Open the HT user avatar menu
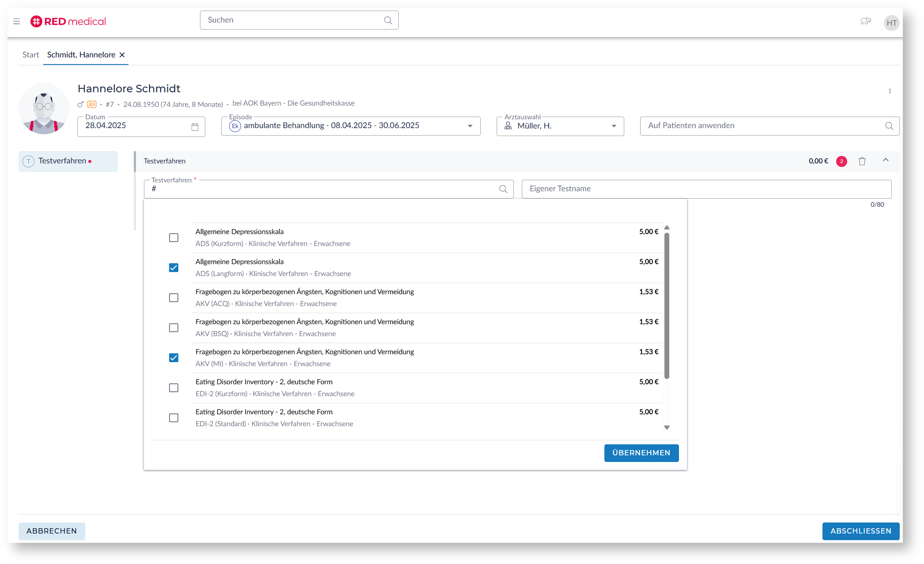The height and width of the screenshot is (564, 924). 891,23
